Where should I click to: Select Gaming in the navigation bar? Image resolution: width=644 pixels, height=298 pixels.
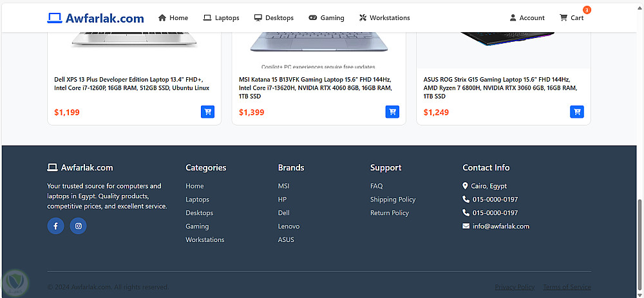(327, 18)
